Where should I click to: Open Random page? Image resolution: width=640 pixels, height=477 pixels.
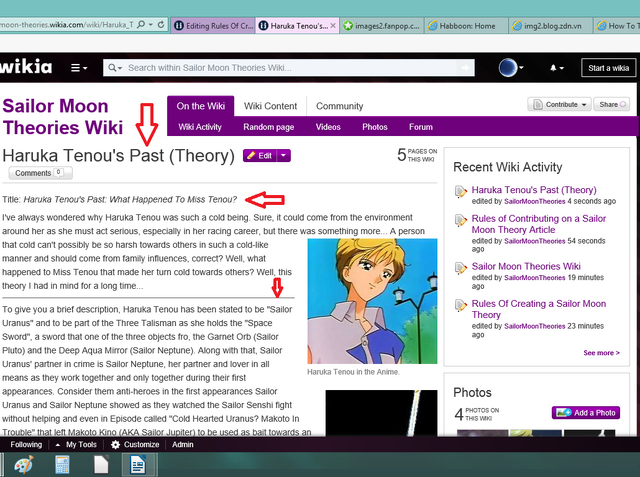(269, 127)
